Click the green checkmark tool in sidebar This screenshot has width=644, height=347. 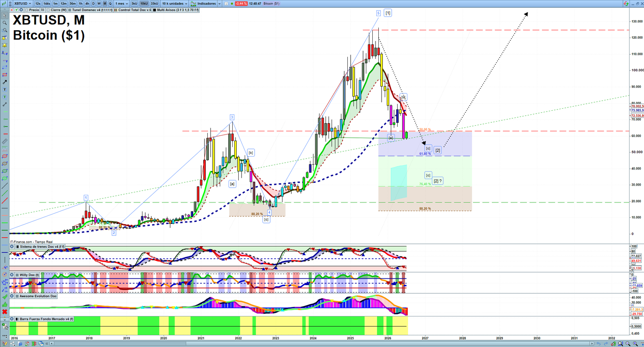click(5, 297)
